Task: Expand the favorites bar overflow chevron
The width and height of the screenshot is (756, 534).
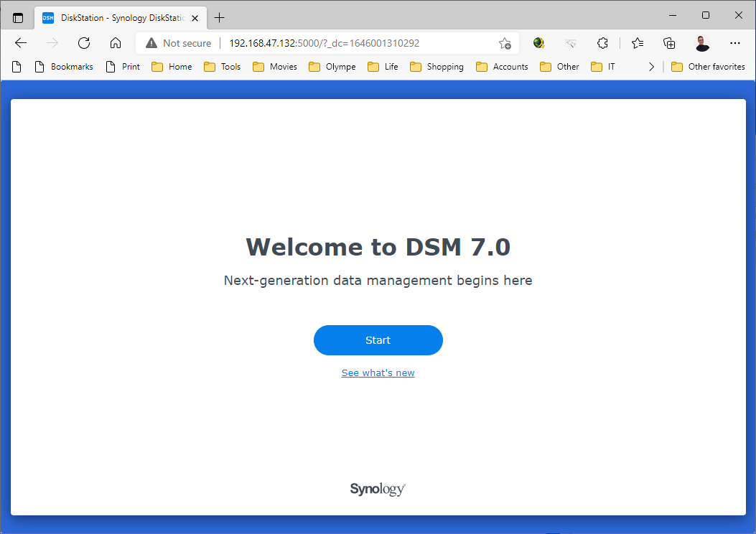Action: tap(651, 67)
